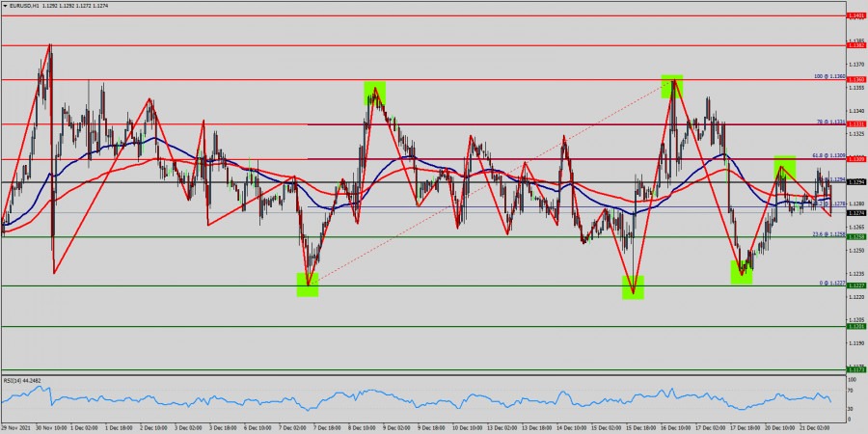Select the 1.1382 red price label
The image size is (868, 434).
[855, 45]
